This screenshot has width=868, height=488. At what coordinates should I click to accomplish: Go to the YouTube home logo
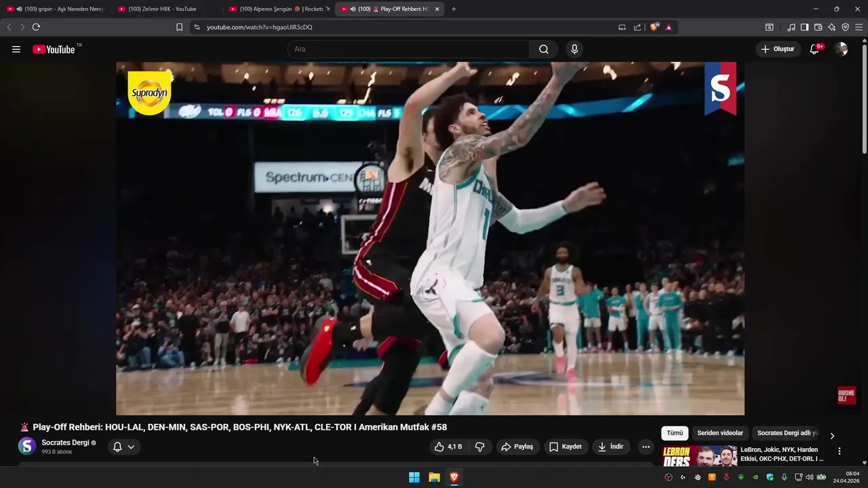(x=54, y=49)
